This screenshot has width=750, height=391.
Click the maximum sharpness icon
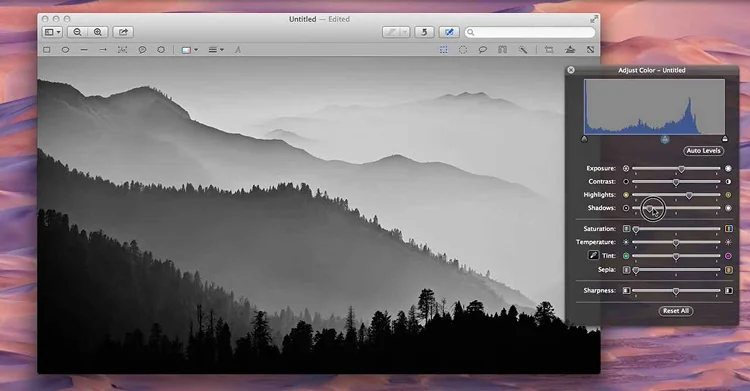(728, 290)
